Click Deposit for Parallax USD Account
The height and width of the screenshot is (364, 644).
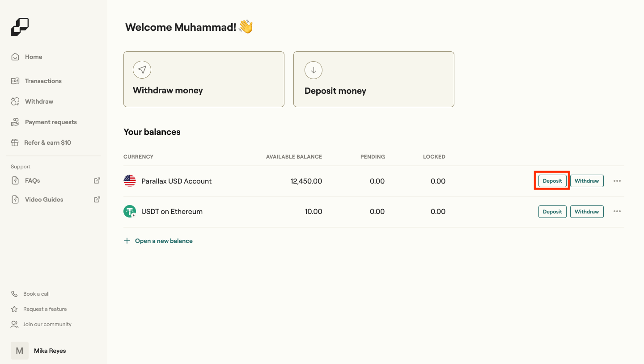[552, 181]
